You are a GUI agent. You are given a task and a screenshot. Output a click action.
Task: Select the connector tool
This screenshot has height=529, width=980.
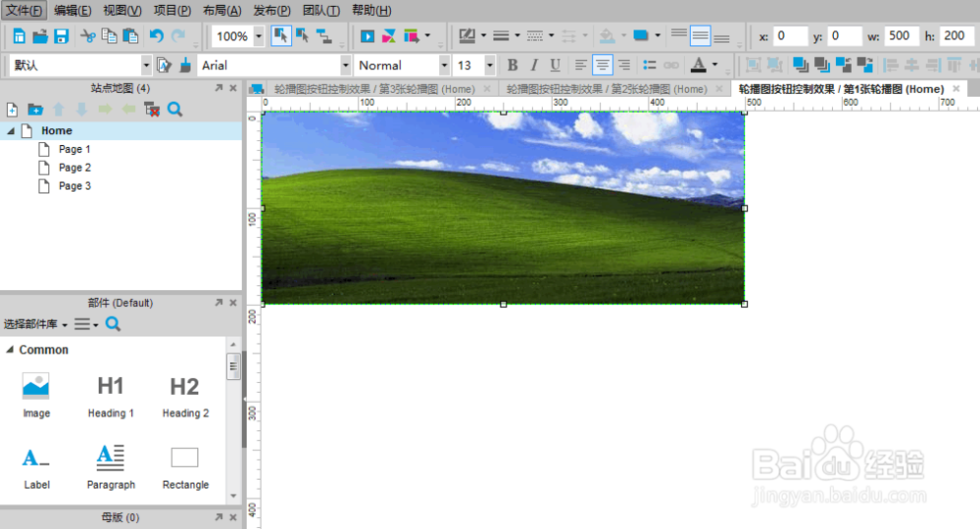tap(323, 35)
